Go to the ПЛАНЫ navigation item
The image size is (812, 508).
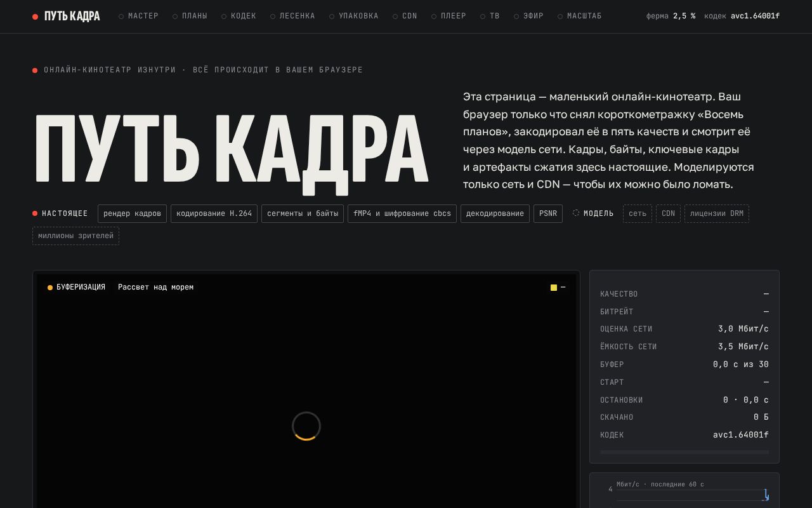click(x=190, y=16)
